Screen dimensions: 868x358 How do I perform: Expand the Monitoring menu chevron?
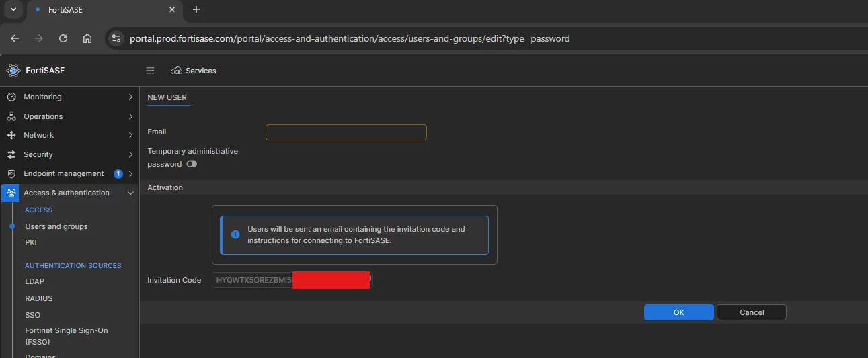[130, 97]
